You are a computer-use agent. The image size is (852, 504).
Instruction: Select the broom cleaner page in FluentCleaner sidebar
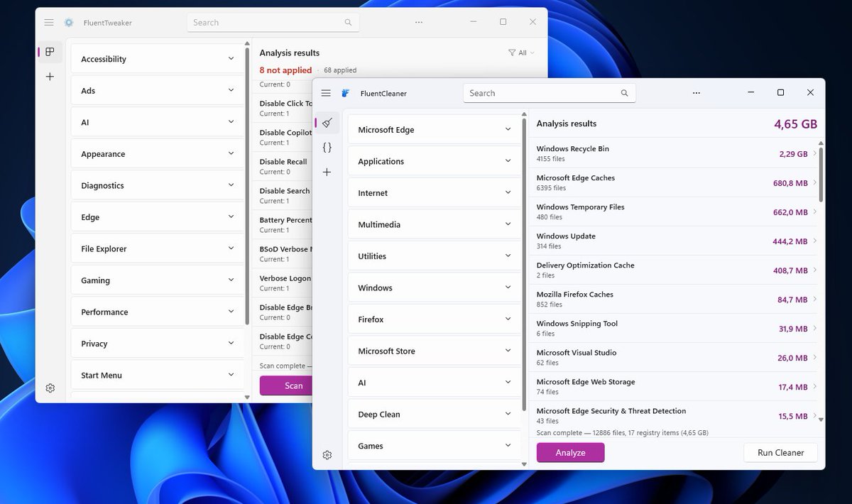click(327, 123)
